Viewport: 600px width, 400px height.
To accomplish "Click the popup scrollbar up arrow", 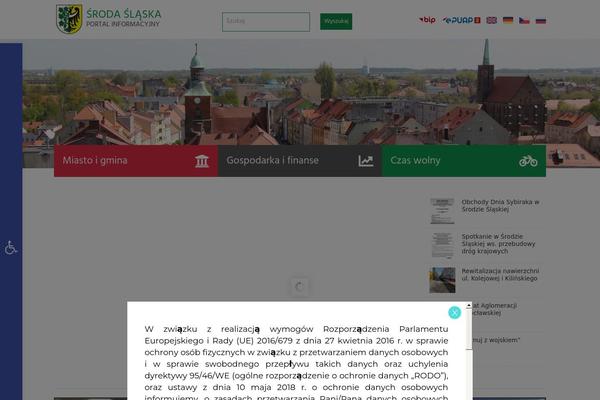I will pos(469,305).
